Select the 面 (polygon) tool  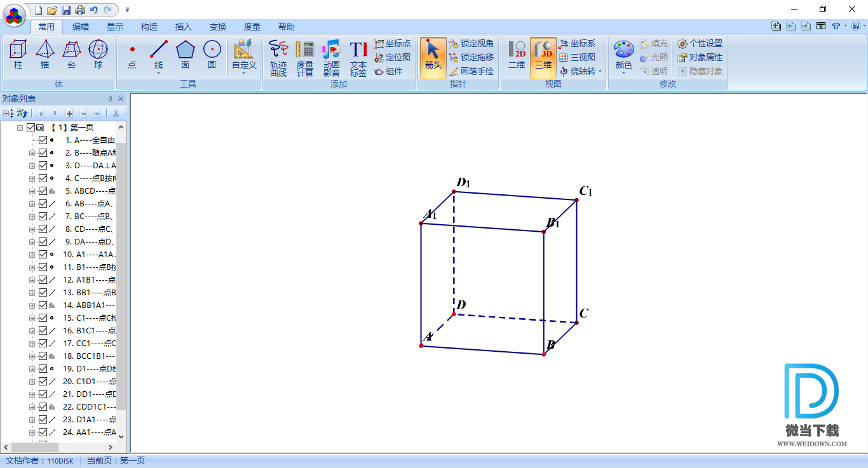coord(185,54)
